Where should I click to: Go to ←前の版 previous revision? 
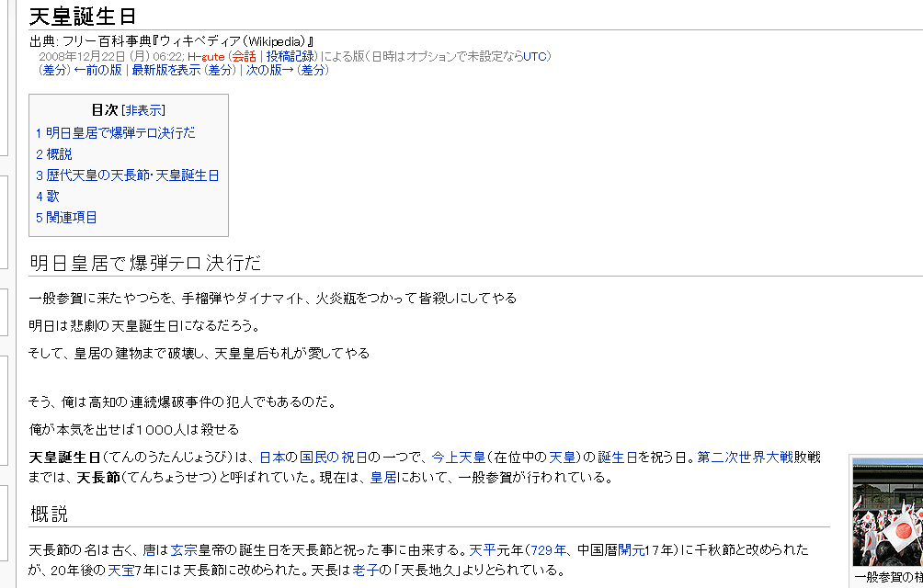point(97,70)
